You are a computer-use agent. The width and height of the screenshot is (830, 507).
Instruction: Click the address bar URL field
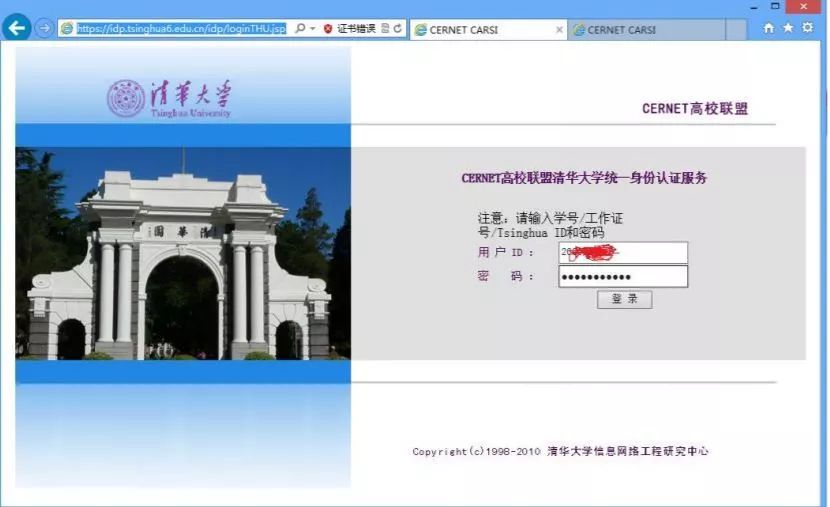(x=181, y=29)
